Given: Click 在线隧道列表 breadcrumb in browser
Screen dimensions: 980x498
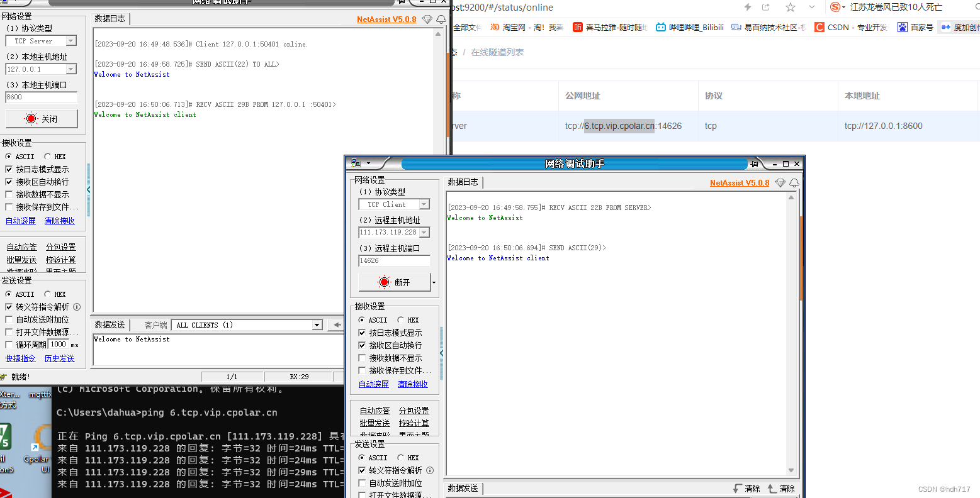Looking at the screenshot, I should [497, 52].
